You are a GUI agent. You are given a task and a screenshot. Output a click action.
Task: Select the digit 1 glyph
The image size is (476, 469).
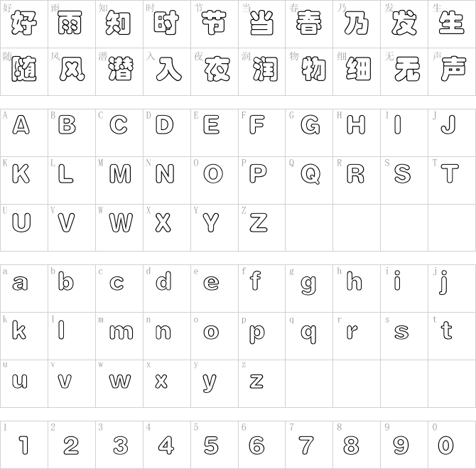pos(24,446)
